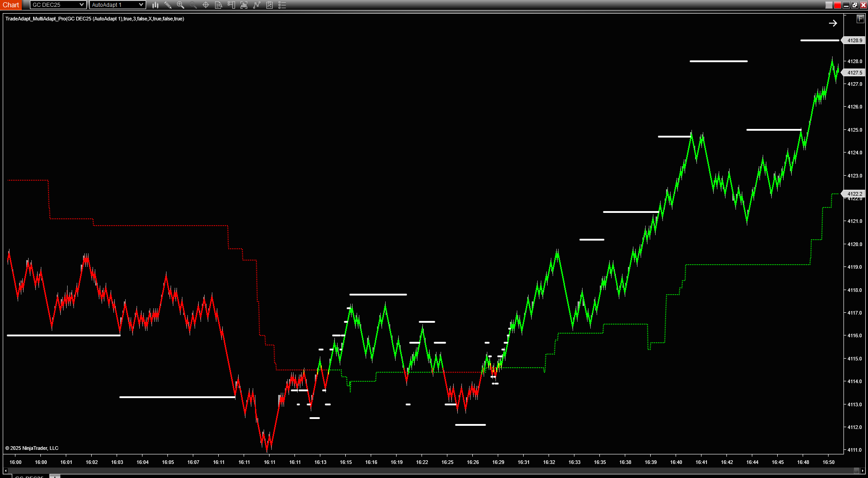Click the horizontal scrollbar left arrow
The width and height of the screenshot is (868, 478).
[5, 471]
